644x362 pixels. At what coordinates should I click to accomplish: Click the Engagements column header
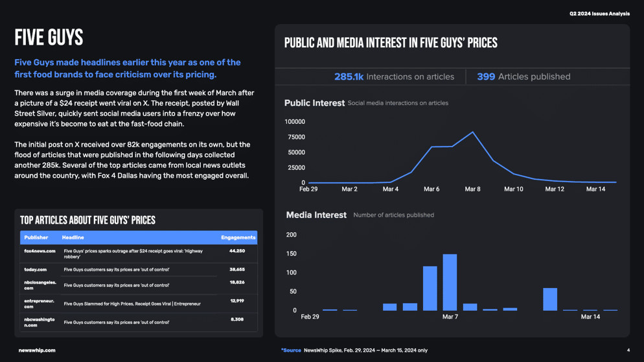[238, 237]
